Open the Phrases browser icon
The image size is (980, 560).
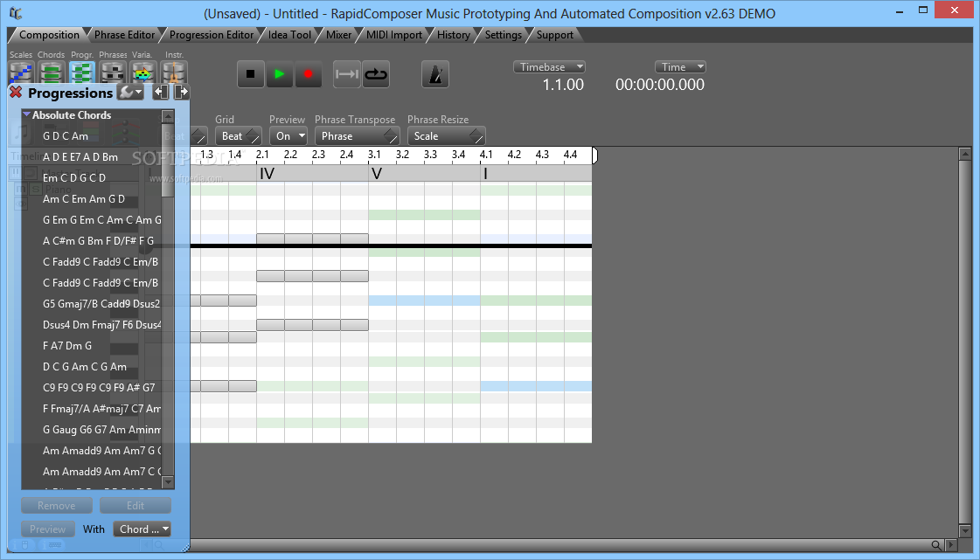click(x=113, y=73)
